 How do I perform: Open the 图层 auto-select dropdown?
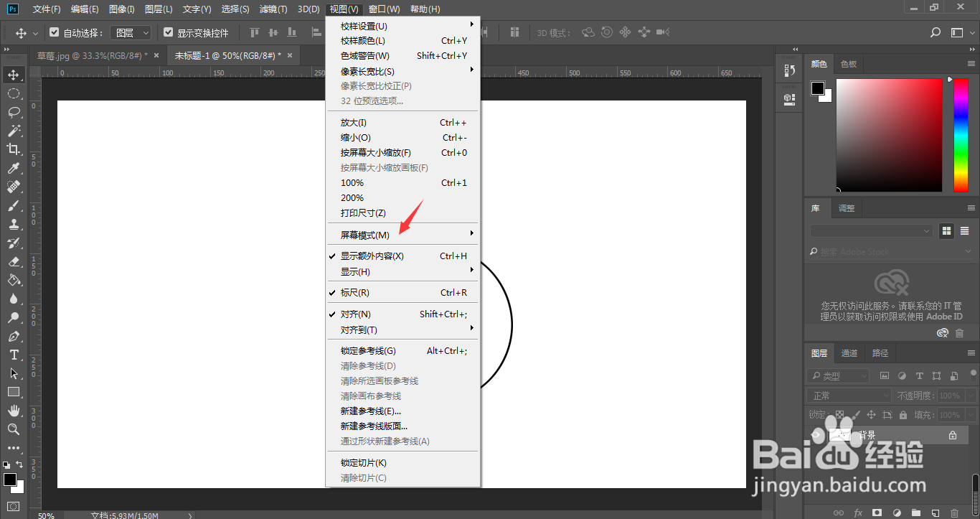pyautogui.click(x=131, y=32)
